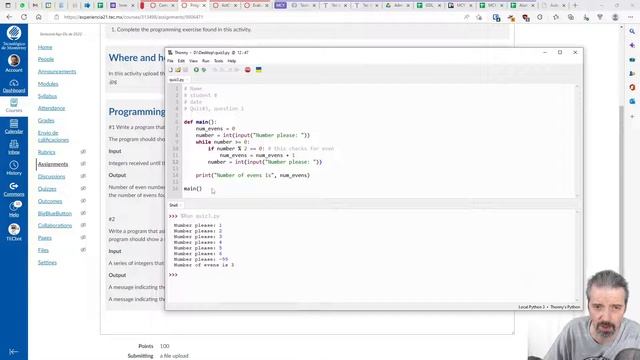Image resolution: width=640 pixels, height=360 pixels.
Task: Open Help menu in Thonny
Action: click(232, 61)
